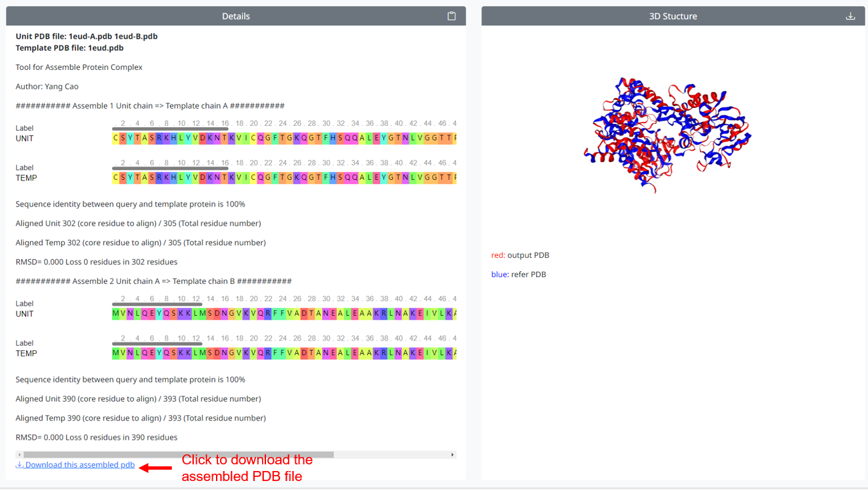Image resolution: width=868 pixels, height=493 pixels.
Task: Click the clipboard copy icon in Details header
Action: 451,16
